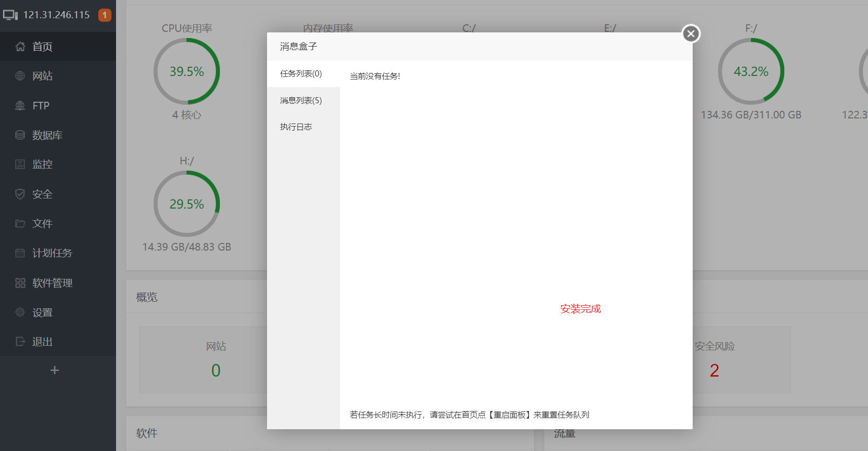This screenshot has width=868, height=451.
Task: Click the monitor chart icon beside 监控
Action: point(20,165)
